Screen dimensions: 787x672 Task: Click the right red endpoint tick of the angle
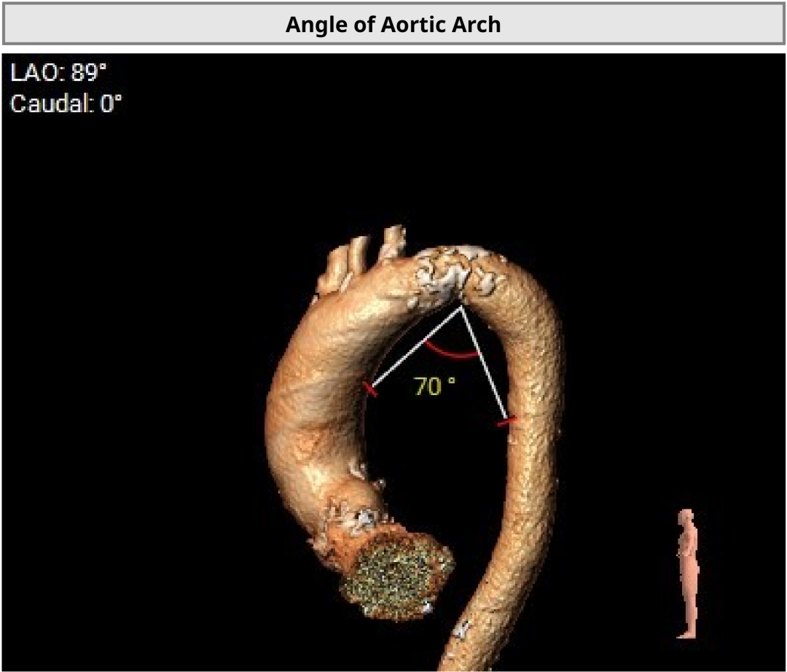506,421
